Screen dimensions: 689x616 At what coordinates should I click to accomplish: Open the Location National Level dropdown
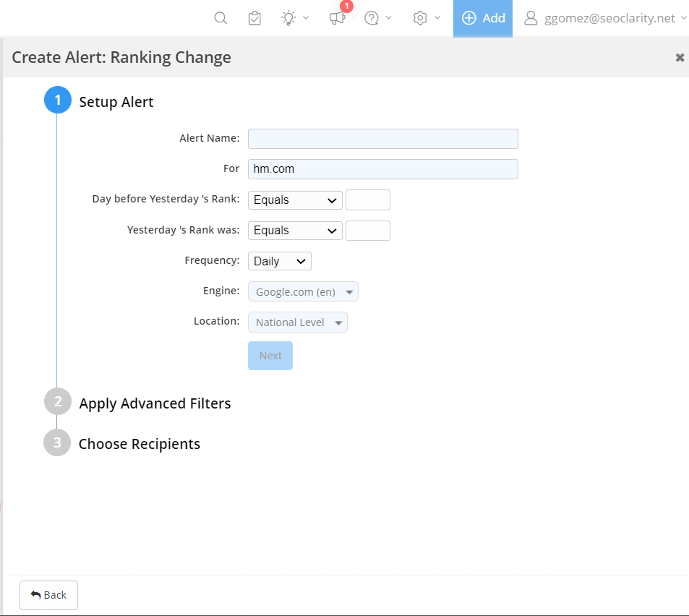pyautogui.click(x=297, y=322)
